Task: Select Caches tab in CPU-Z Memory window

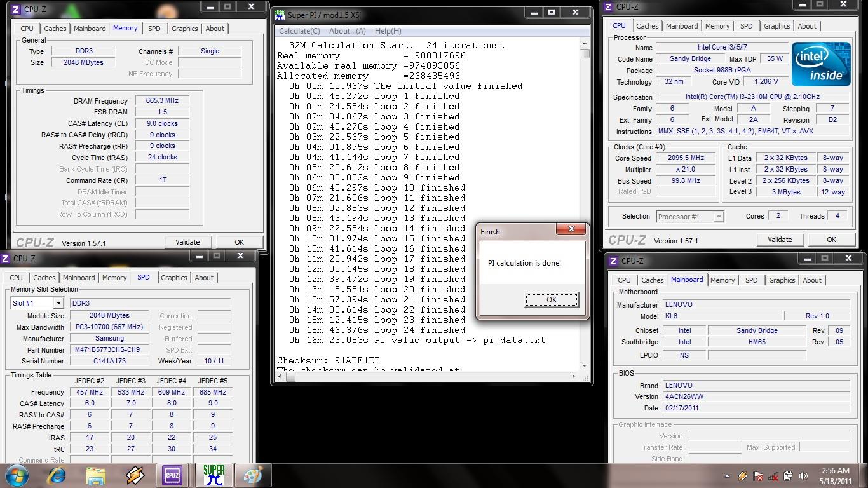Action: 55,29
